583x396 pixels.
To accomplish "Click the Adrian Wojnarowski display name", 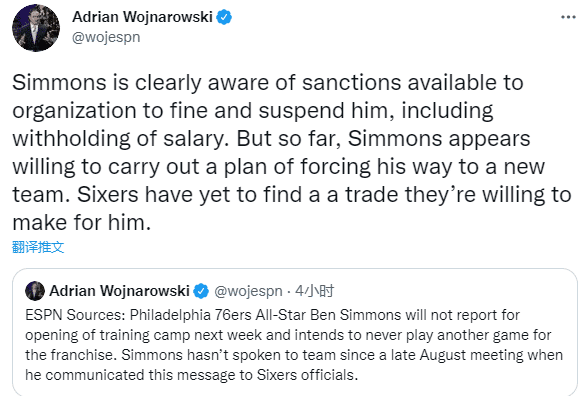I will pos(142,17).
